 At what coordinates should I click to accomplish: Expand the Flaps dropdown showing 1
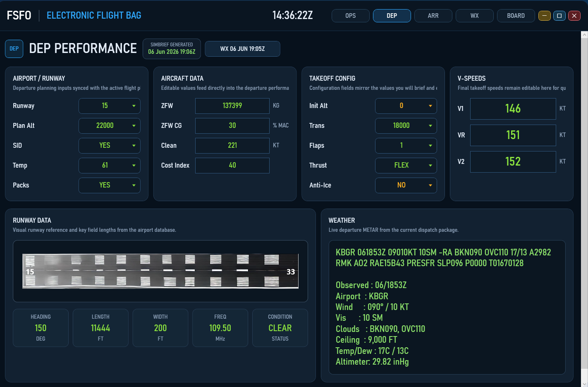(x=406, y=146)
